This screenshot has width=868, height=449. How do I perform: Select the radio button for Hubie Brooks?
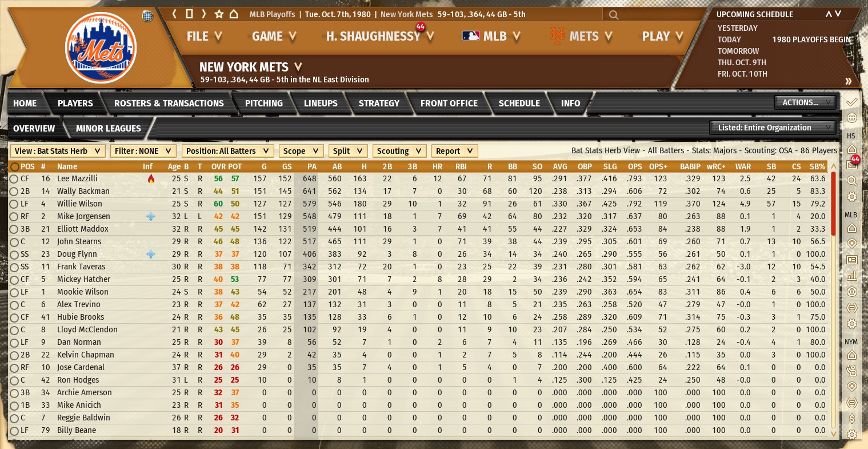tap(14, 317)
